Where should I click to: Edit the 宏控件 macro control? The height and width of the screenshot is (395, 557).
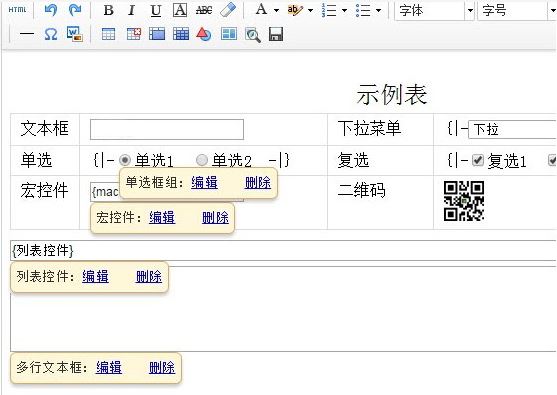point(162,217)
